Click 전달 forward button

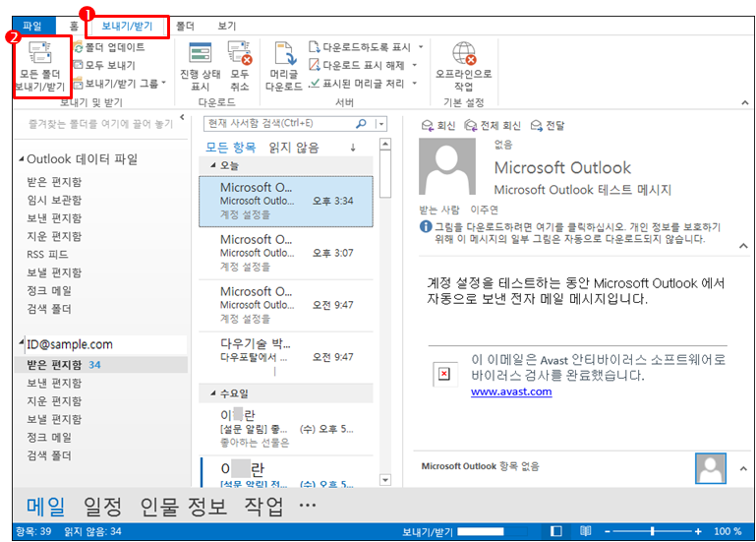tap(548, 126)
